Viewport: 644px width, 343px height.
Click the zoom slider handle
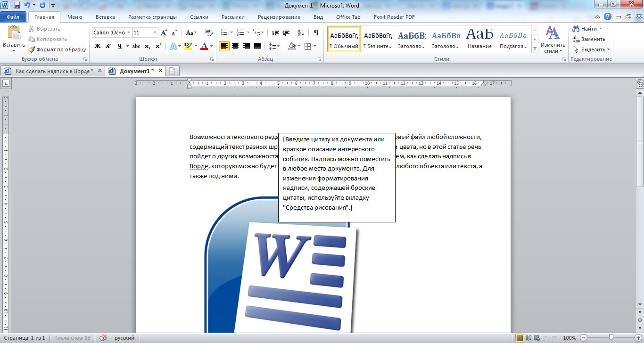(611, 338)
